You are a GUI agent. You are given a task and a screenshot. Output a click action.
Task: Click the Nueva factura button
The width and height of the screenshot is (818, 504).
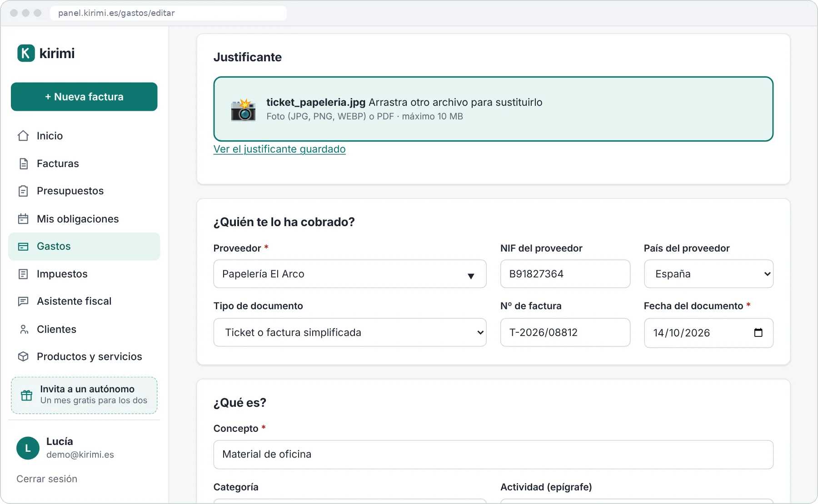pos(84,97)
